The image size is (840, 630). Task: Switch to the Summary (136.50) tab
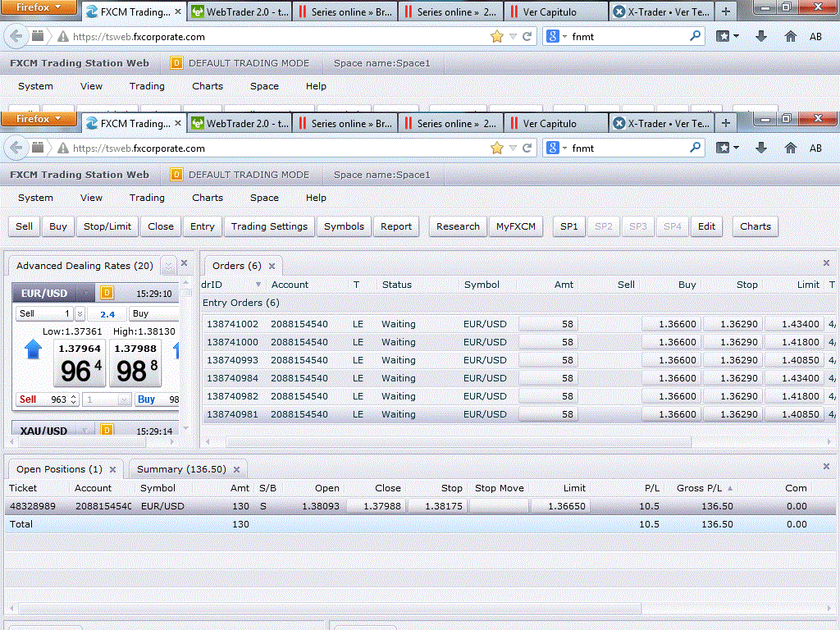pos(180,469)
